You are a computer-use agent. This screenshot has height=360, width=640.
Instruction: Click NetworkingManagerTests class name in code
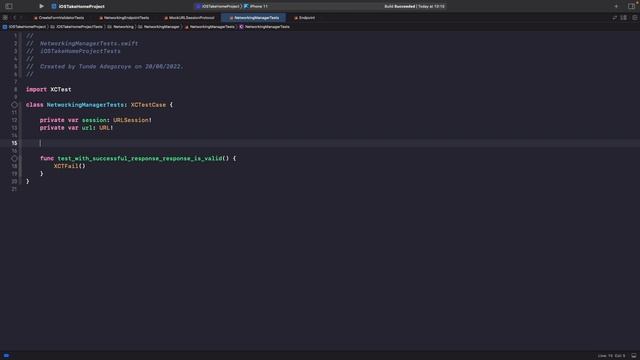(x=85, y=105)
